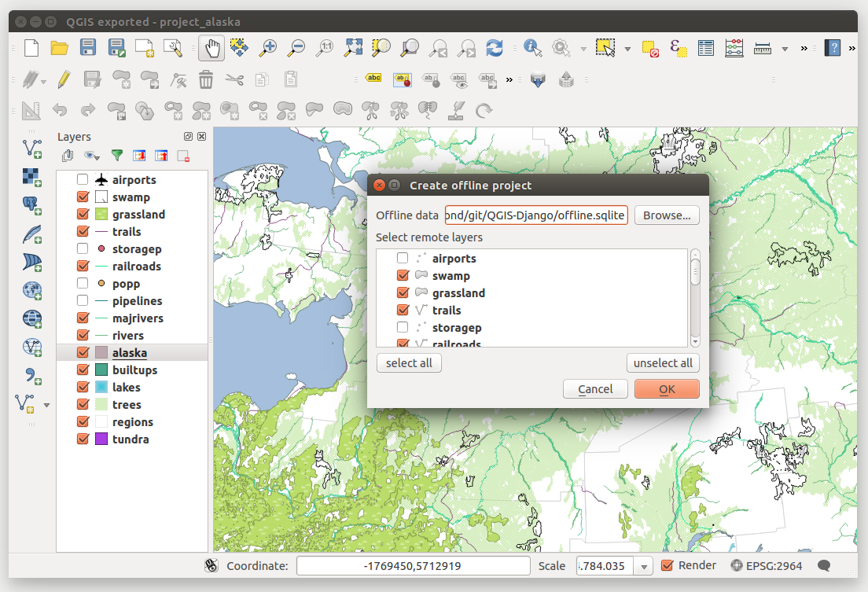The height and width of the screenshot is (592, 868).
Task: Expand the select features tool dropdown arrow
Action: (627, 49)
